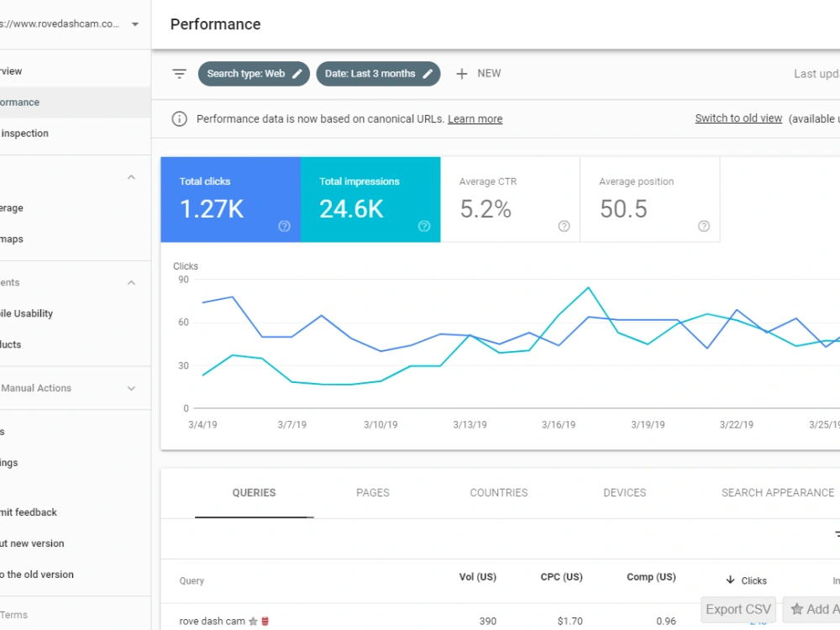840x630 pixels.
Task: Click the '$1.70' CPC value
Action: 570,622
